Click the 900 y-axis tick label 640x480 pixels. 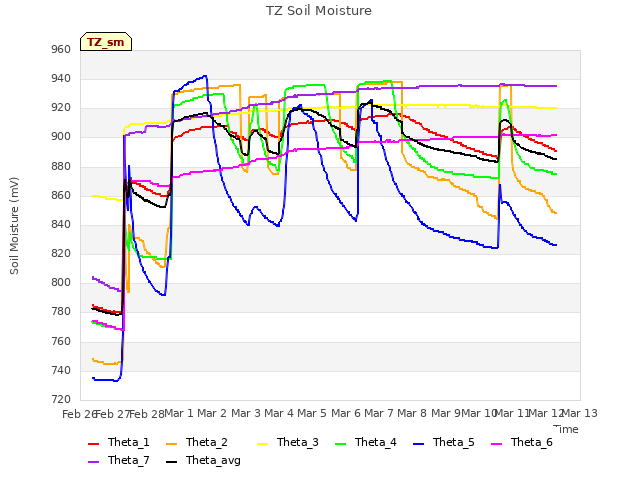pyautogui.click(x=61, y=137)
